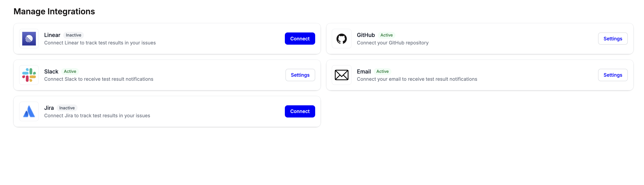
Task: Click the Jira logo icon
Action: tap(29, 111)
